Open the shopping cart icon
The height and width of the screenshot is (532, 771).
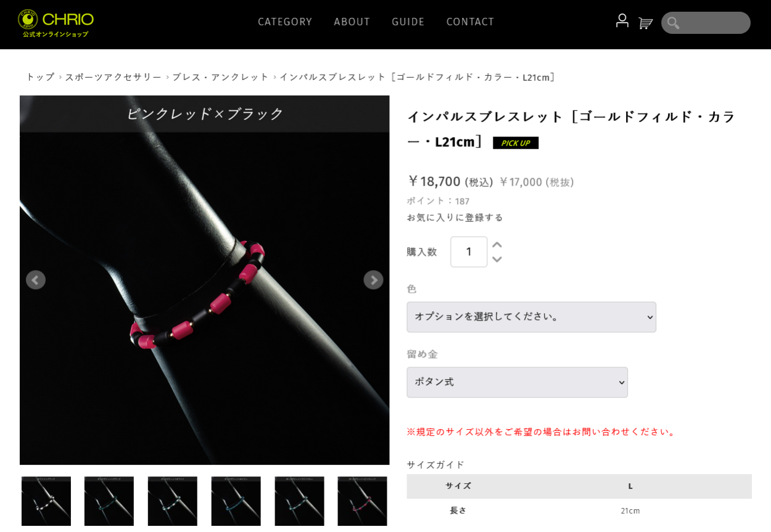(x=645, y=23)
